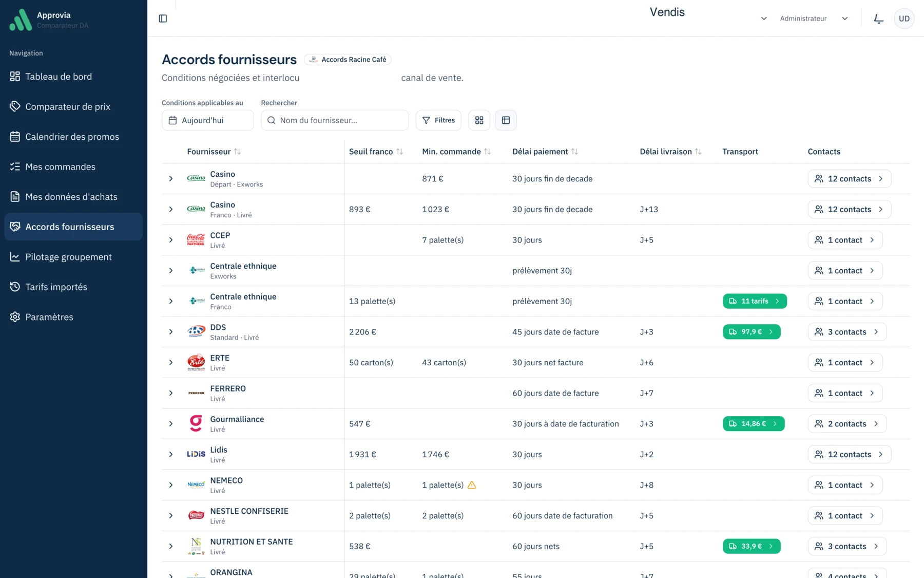The image size is (924, 578).
Task: Expand the Gourmalliance row
Action: point(171,424)
